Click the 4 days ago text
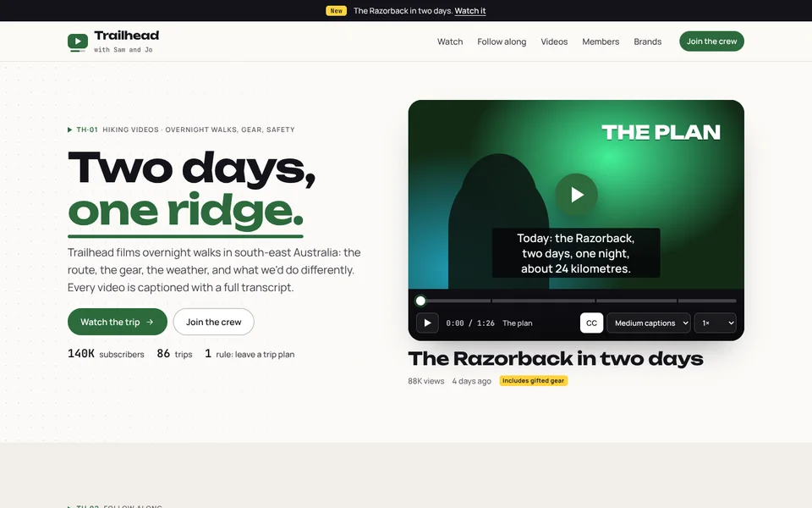The width and height of the screenshot is (812, 508). [472, 381]
